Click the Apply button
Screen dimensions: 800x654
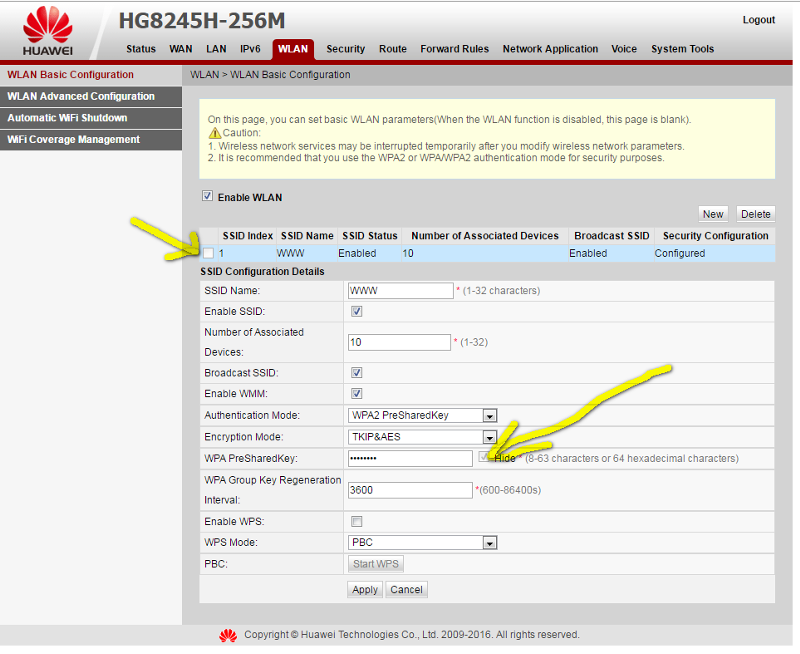pyautogui.click(x=365, y=590)
